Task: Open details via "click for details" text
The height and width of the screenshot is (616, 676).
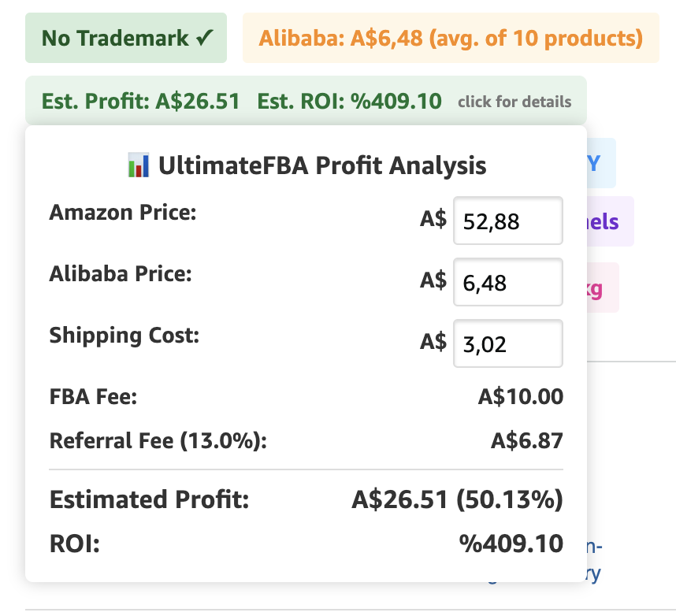Action: (514, 102)
